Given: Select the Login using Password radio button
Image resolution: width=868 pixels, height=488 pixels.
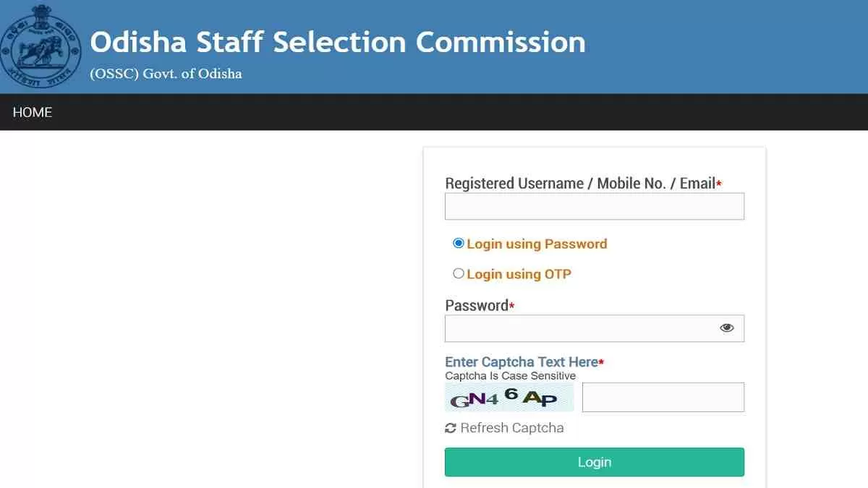Looking at the screenshot, I should (x=458, y=244).
